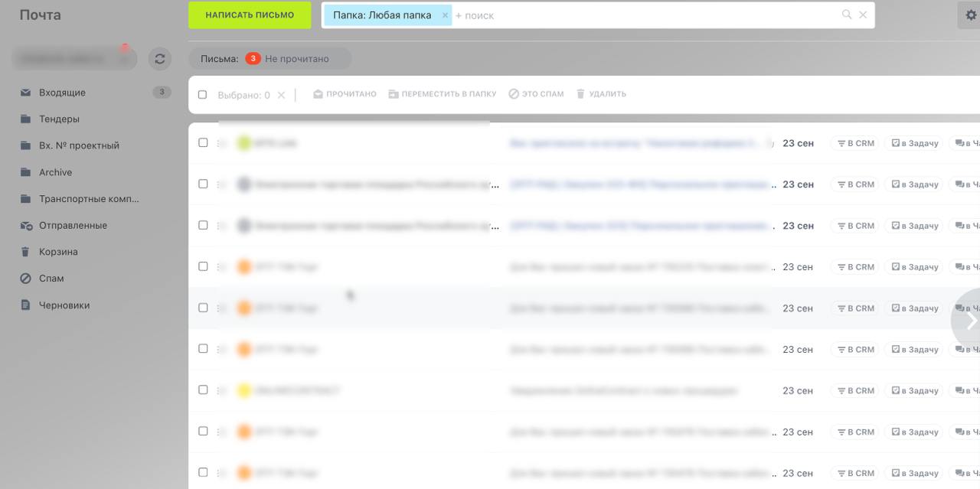This screenshot has width=980, height=489.
Task: Click the '23 сен' date of the yellow-avatar email
Action: pyautogui.click(x=798, y=390)
